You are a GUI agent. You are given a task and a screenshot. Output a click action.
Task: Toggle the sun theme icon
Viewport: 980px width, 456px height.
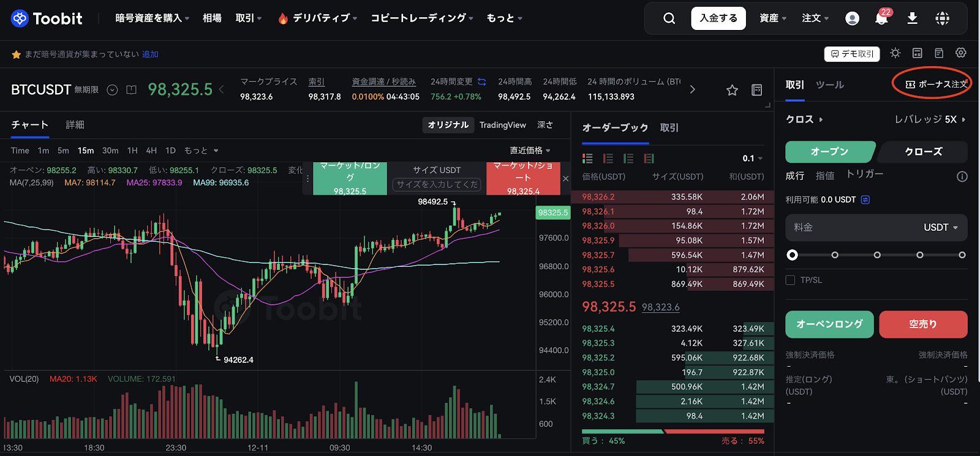point(895,53)
